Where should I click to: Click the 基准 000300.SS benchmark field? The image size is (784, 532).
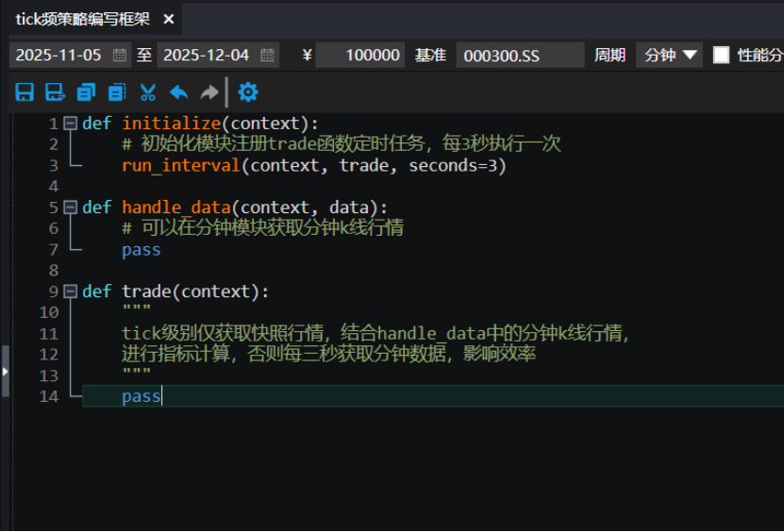coord(520,55)
